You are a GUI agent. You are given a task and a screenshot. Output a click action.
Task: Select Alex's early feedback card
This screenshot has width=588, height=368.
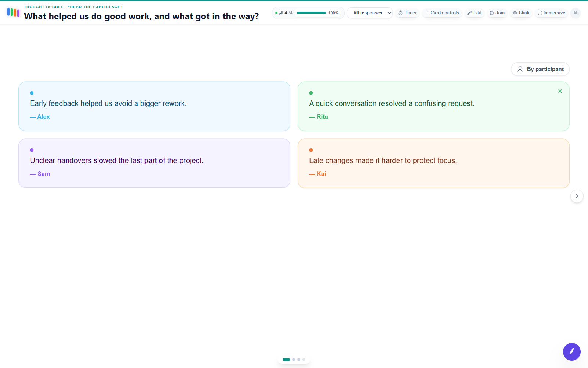[x=154, y=106]
